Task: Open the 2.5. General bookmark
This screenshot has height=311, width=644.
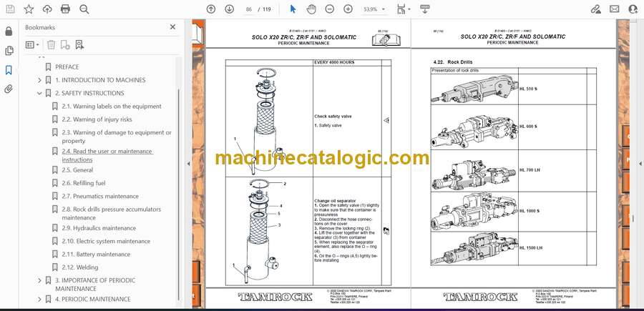Action: [x=77, y=170]
